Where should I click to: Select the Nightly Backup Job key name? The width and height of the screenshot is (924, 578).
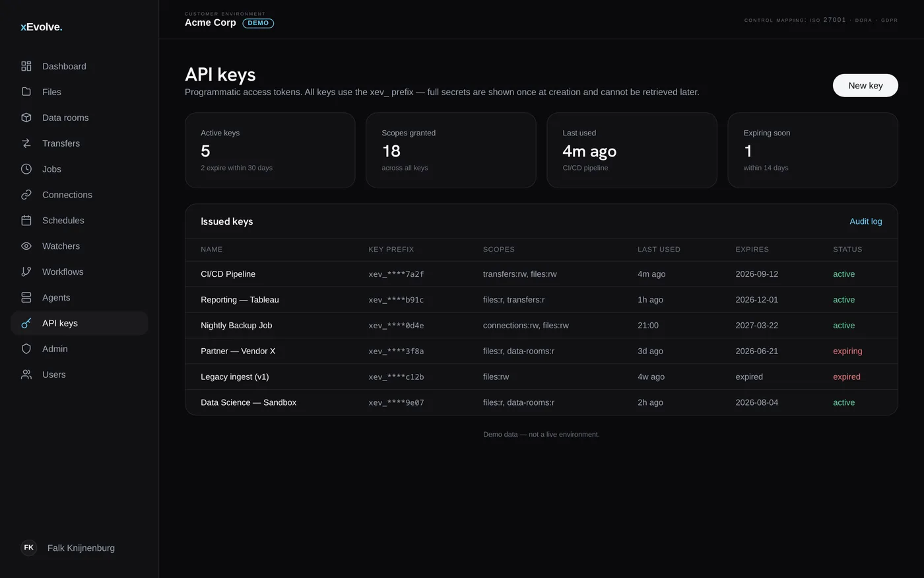pos(236,326)
